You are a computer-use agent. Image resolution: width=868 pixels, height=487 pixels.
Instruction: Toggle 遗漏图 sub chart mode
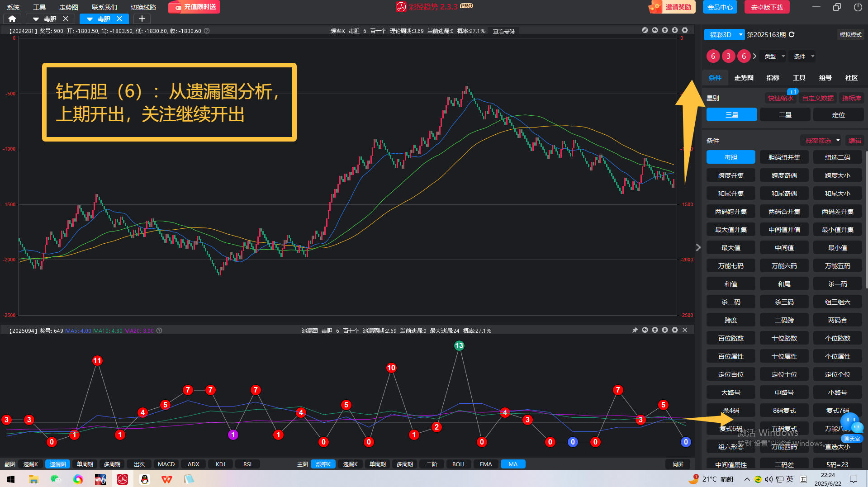click(x=57, y=464)
